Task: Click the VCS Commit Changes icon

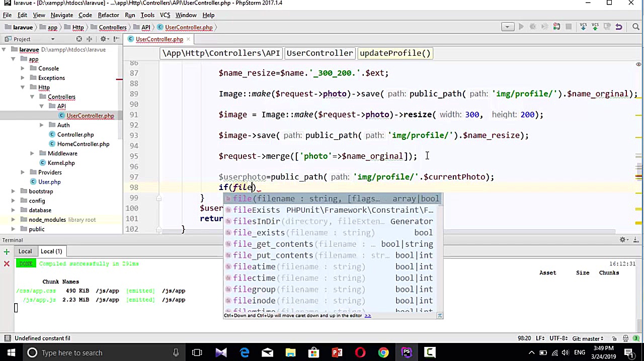Action: [x=595, y=27]
